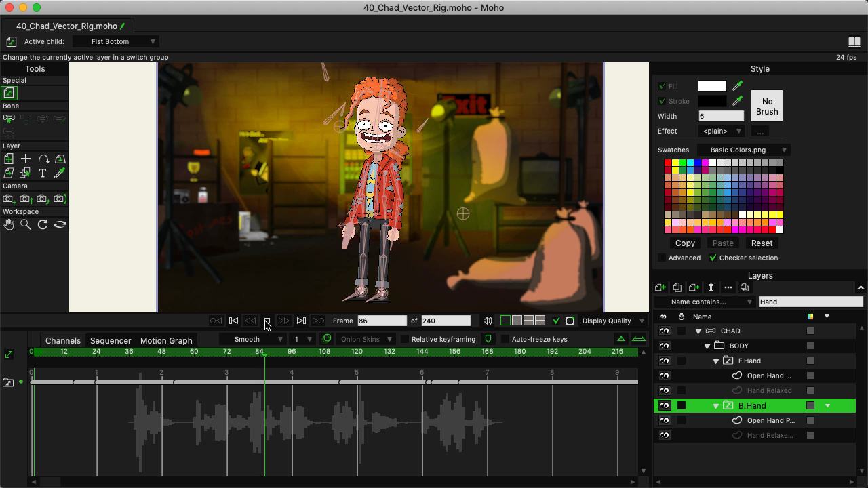Click the Delete Layer trash icon
868x488 pixels.
(711, 287)
